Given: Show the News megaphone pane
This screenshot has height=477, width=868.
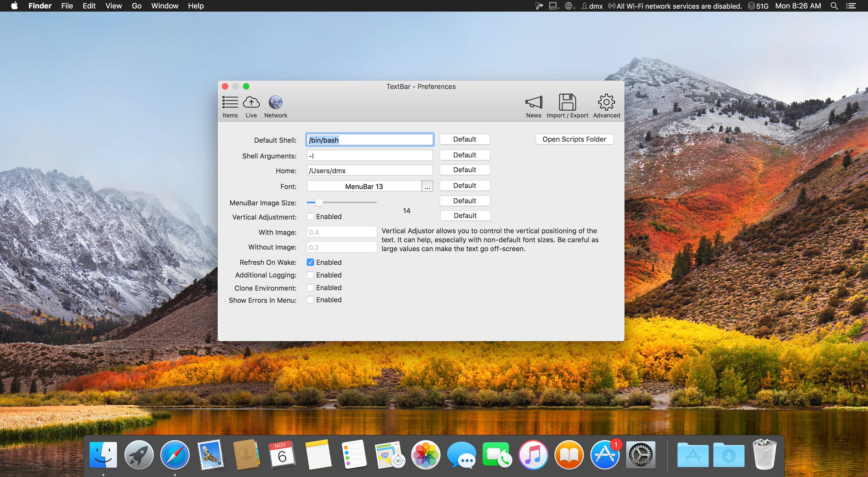Looking at the screenshot, I should [533, 106].
